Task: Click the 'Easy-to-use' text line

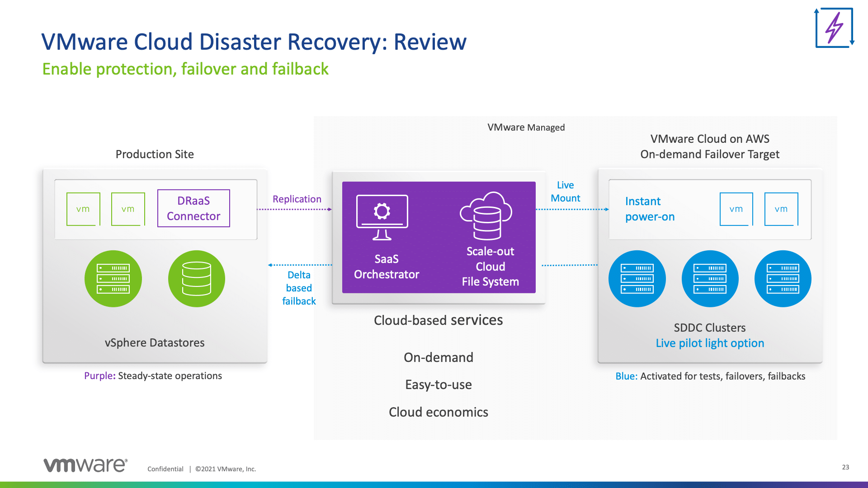Action: tap(439, 385)
